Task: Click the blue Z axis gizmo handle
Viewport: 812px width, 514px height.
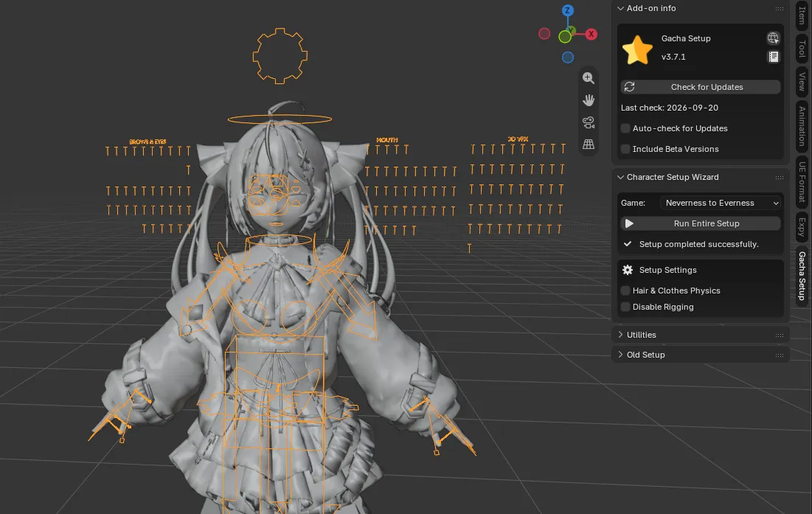Action: point(568,10)
